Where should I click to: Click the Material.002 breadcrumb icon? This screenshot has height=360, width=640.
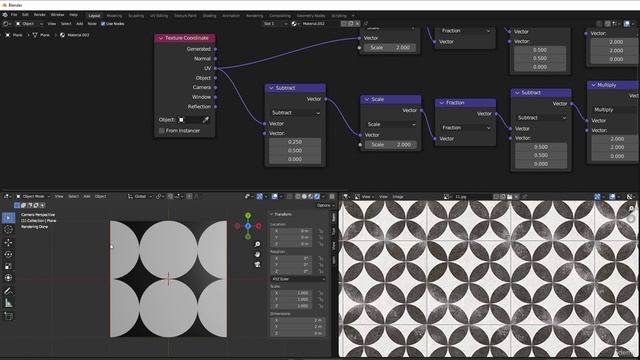pyautogui.click(x=62, y=35)
